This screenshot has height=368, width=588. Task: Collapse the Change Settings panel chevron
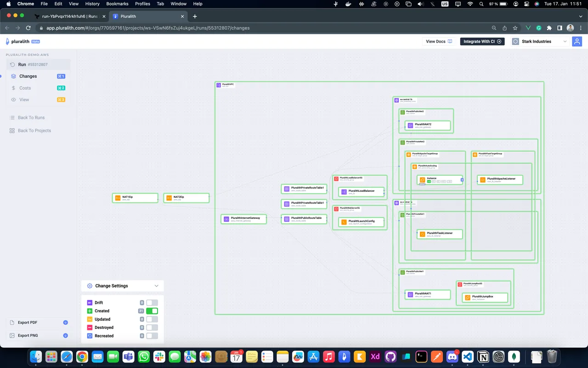pyautogui.click(x=156, y=286)
